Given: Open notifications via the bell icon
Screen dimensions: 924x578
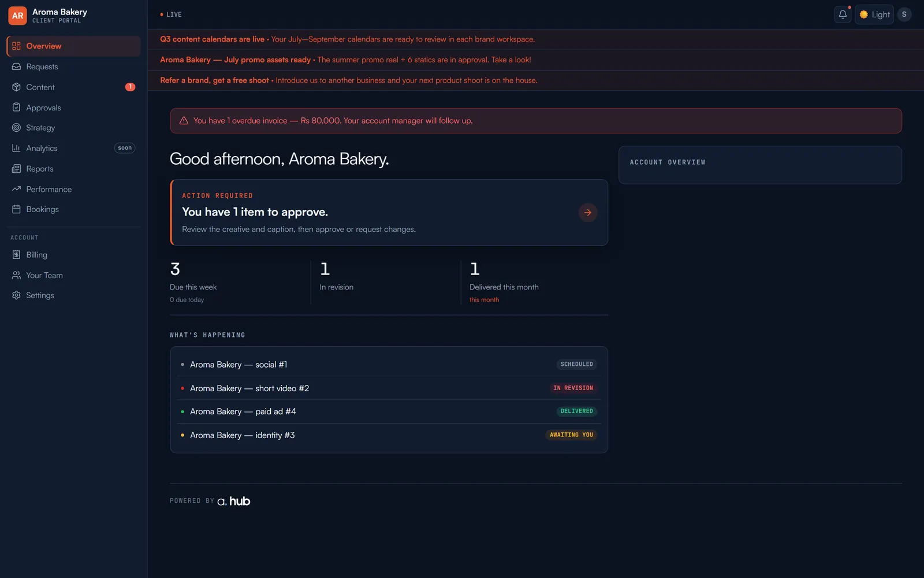Looking at the screenshot, I should (843, 14).
